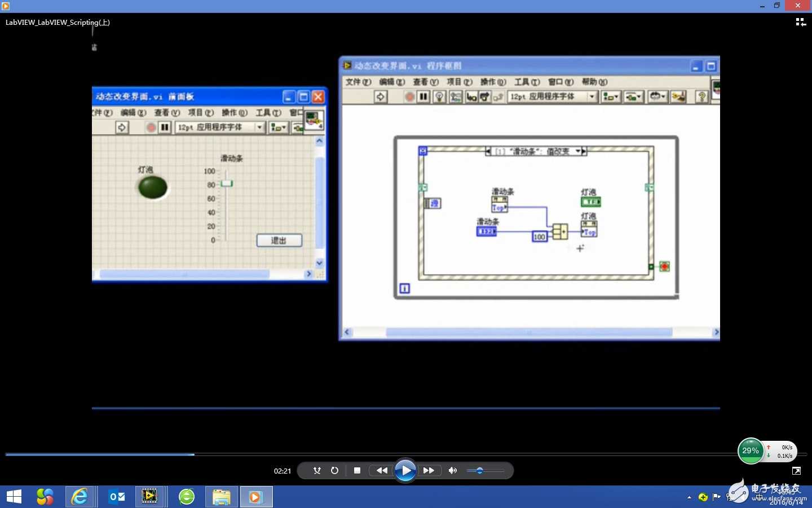Abort execution in the block diagram toolbar
This screenshot has height=508, width=812.
410,97
